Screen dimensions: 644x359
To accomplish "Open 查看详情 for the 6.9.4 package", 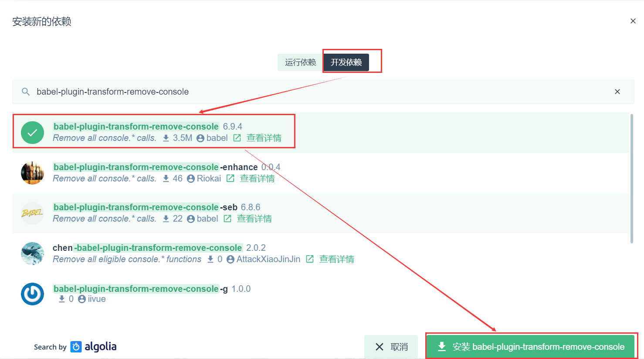I will coord(264,138).
